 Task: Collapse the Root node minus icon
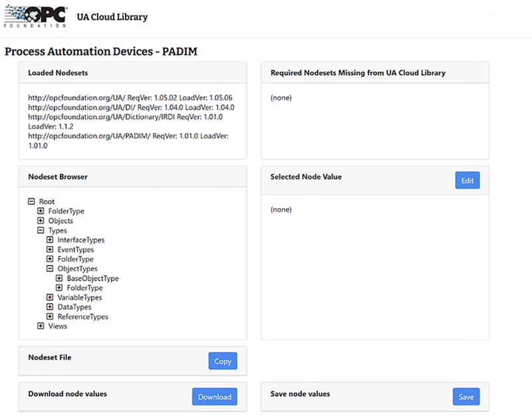(x=31, y=201)
